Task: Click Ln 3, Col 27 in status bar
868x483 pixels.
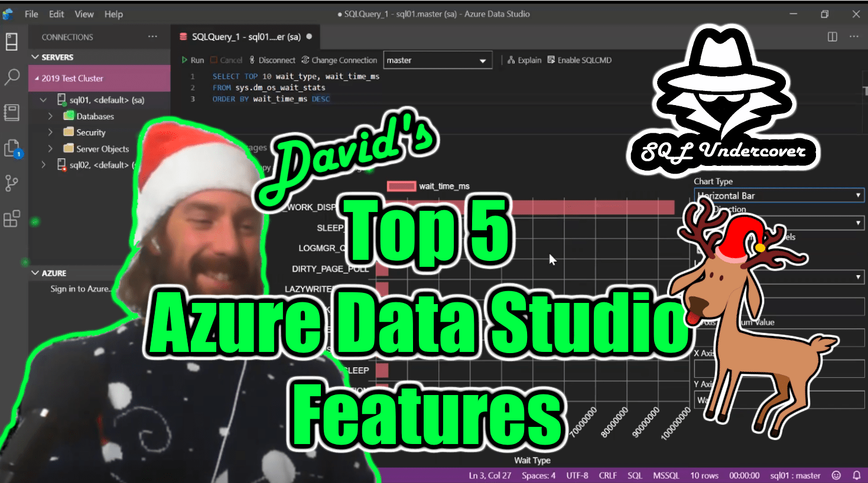Action: point(490,475)
